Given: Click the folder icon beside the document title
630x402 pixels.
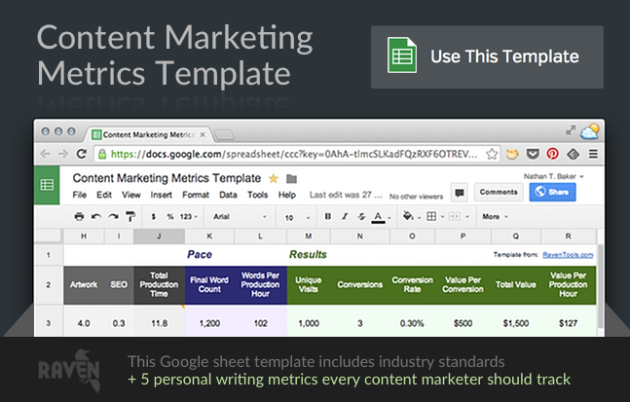Looking at the screenshot, I should pyautogui.click(x=292, y=179).
